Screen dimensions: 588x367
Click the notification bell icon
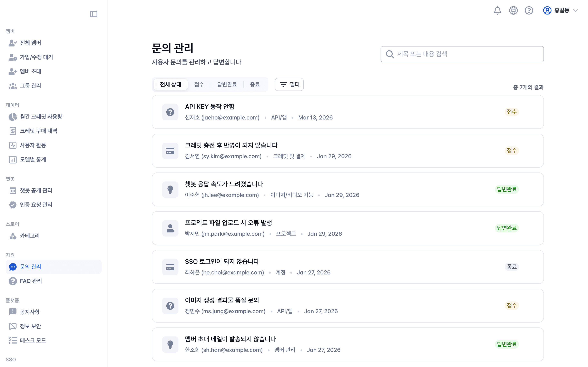click(x=497, y=10)
